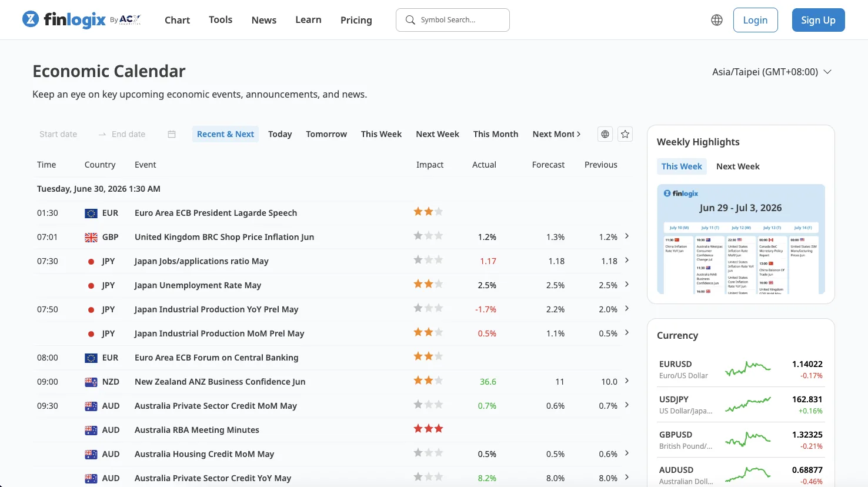Image resolution: width=868 pixels, height=487 pixels.
Task: Open the Asia/Taipei timezone dropdown
Action: [772, 72]
